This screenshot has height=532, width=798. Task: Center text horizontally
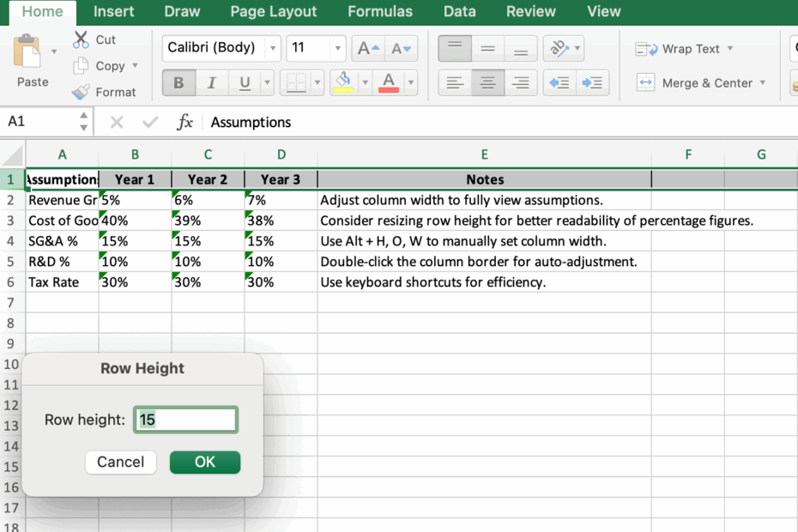point(487,82)
